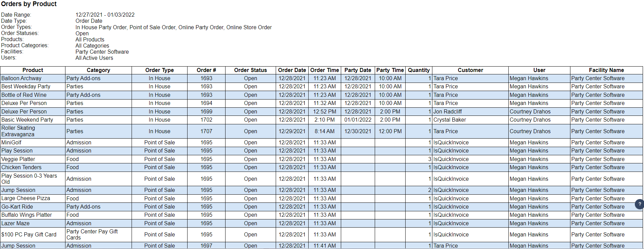Viewport: 644px width, 249px height.
Task: Click the Category column header
Action: tap(98, 70)
